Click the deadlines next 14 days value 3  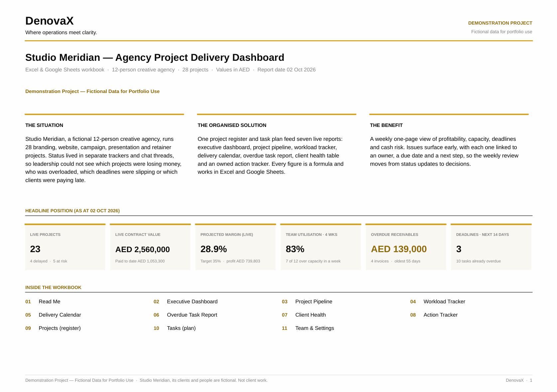(x=459, y=249)
